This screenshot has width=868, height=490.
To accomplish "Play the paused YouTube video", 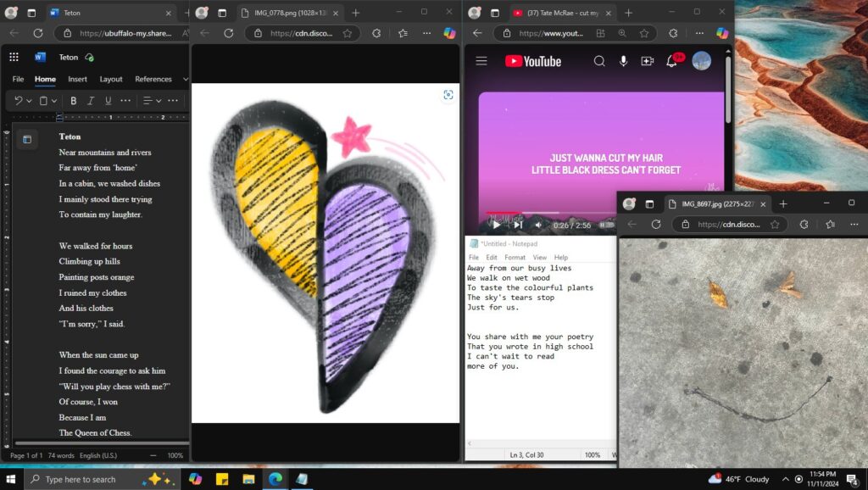I will 496,225.
